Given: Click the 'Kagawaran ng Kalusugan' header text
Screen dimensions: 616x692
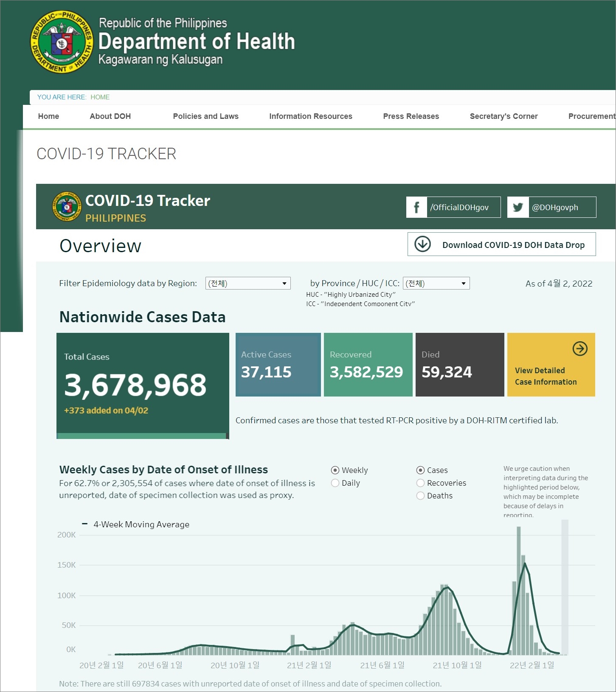Looking at the screenshot, I should 160,59.
